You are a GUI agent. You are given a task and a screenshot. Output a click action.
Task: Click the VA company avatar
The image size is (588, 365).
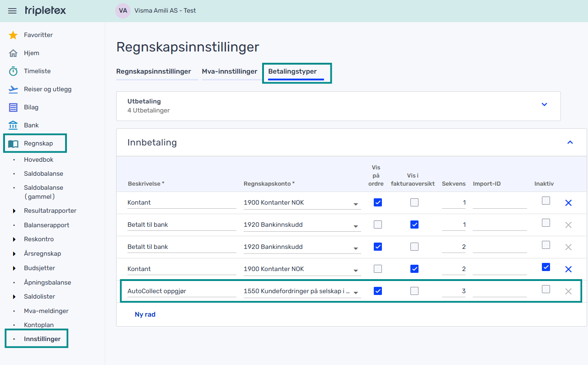122,10
